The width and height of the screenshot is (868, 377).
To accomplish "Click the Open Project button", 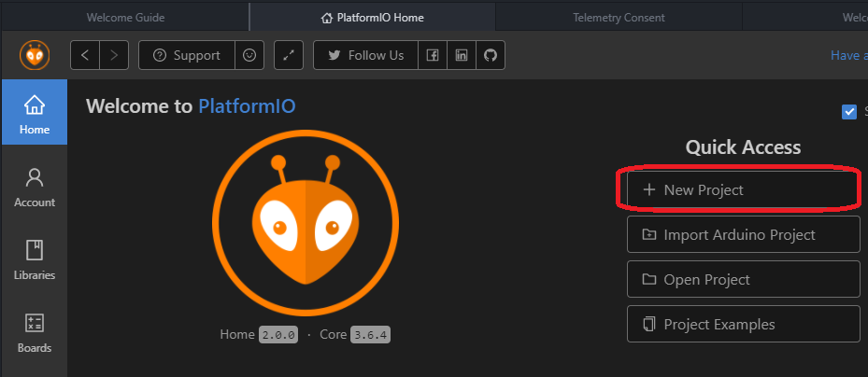I will (x=743, y=279).
